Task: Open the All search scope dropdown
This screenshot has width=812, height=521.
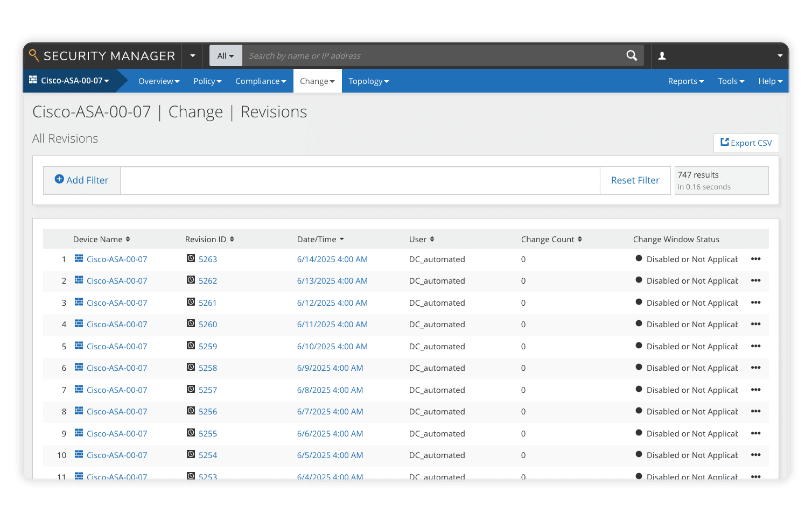Action: (226, 56)
